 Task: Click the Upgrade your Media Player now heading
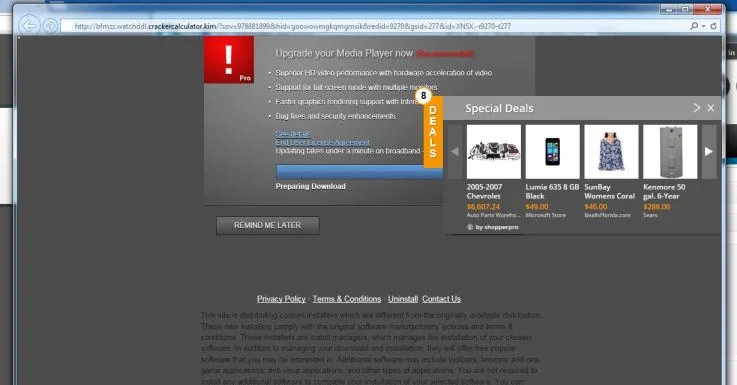point(344,53)
